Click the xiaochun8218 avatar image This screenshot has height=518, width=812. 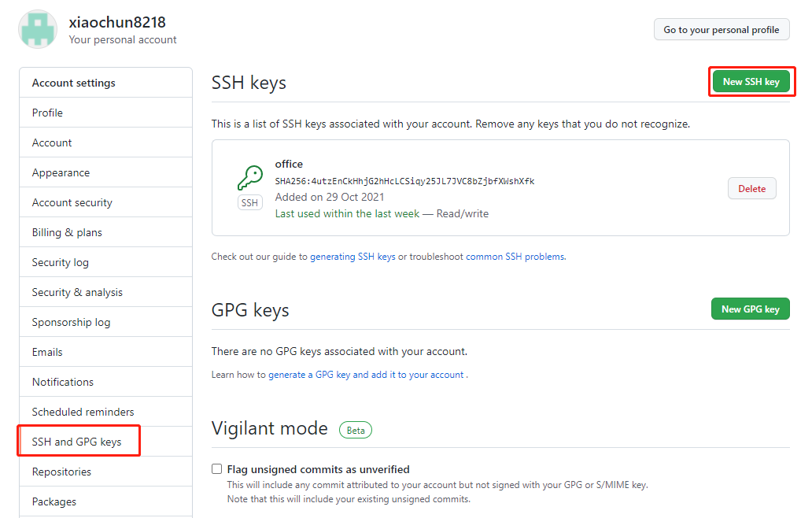pos(38,29)
